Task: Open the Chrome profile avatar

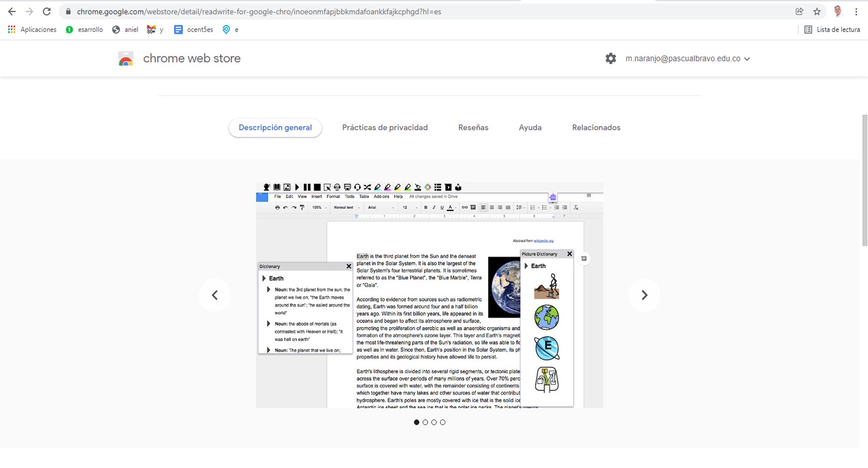Action: point(838,11)
